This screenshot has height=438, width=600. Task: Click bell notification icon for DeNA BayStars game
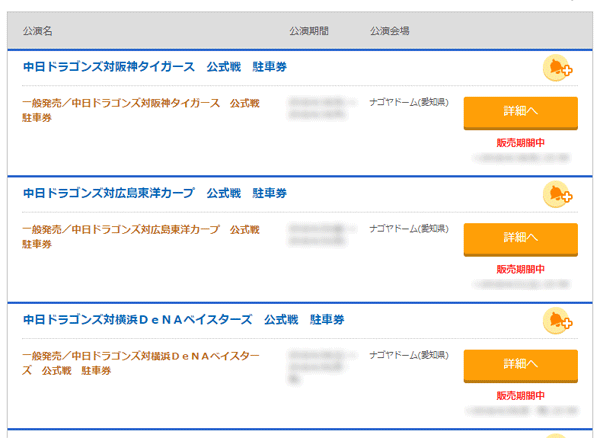pos(557,321)
